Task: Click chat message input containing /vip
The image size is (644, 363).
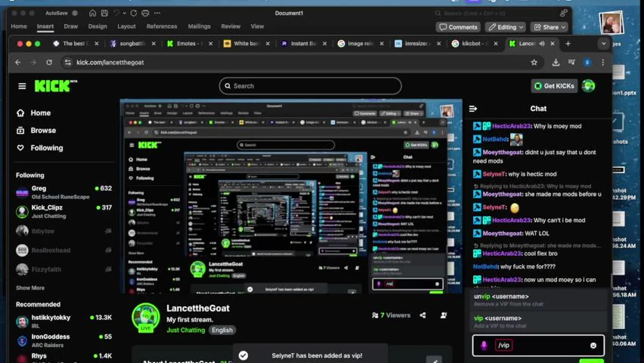Action: 538,345
